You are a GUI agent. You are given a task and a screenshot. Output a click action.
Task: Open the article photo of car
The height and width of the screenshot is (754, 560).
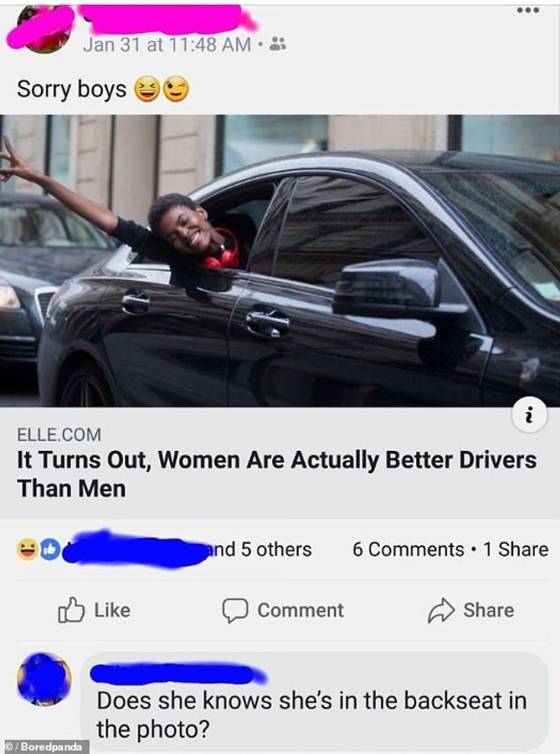tap(280, 261)
